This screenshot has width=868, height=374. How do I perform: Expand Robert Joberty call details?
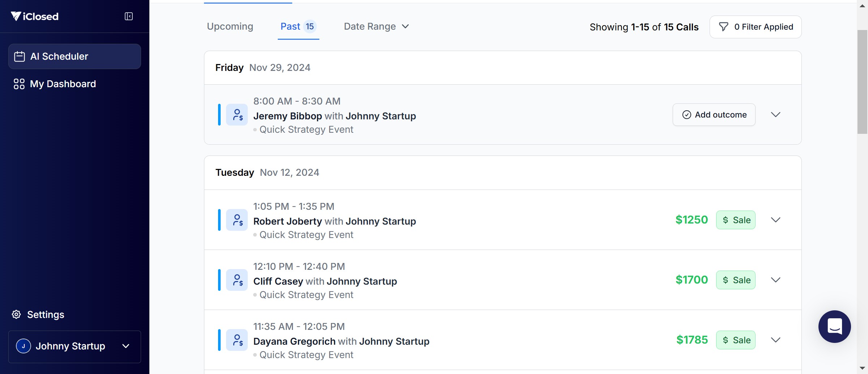click(x=775, y=220)
